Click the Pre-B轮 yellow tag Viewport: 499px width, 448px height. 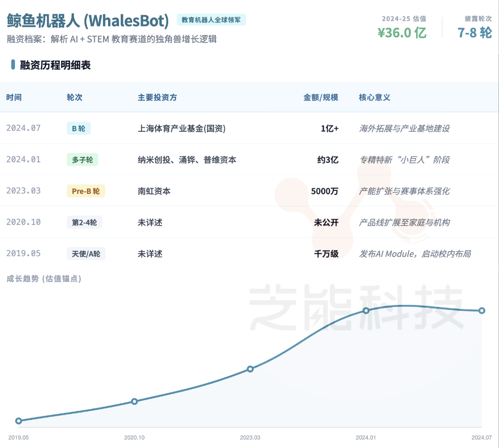pyautogui.click(x=86, y=191)
